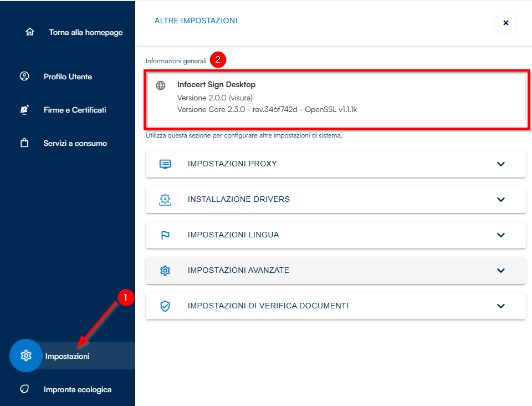Click the Impostazioni Lingua flag icon
This screenshot has height=406, width=532.
point(165,235)
